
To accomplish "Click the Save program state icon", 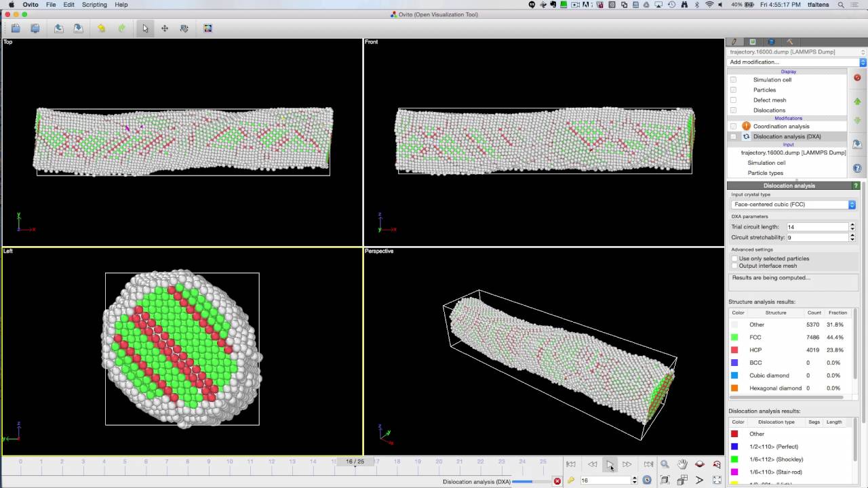I will click(35, 28).
